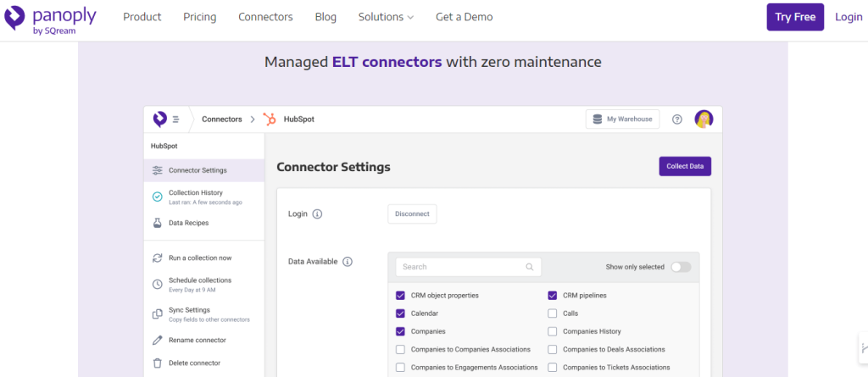The height and width of the screenshot is (377, 868).
Task: Open the help question mark icon
Action: click(677, 119)
